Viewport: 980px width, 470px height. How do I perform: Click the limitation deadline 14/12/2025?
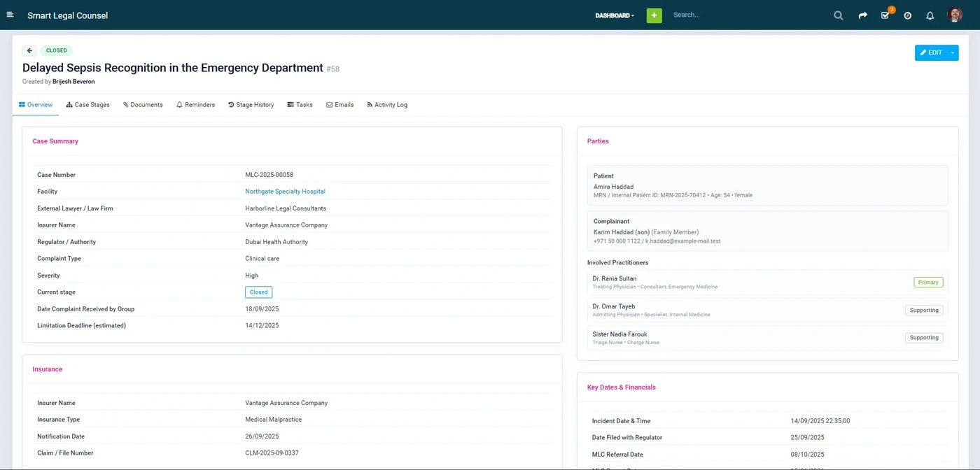coord(262,326)
